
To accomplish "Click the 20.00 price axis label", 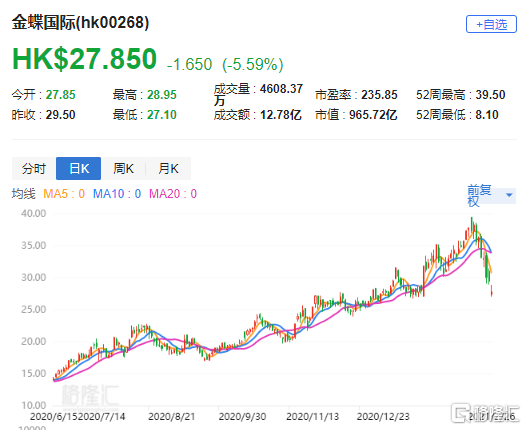I will tap(34, 341).
